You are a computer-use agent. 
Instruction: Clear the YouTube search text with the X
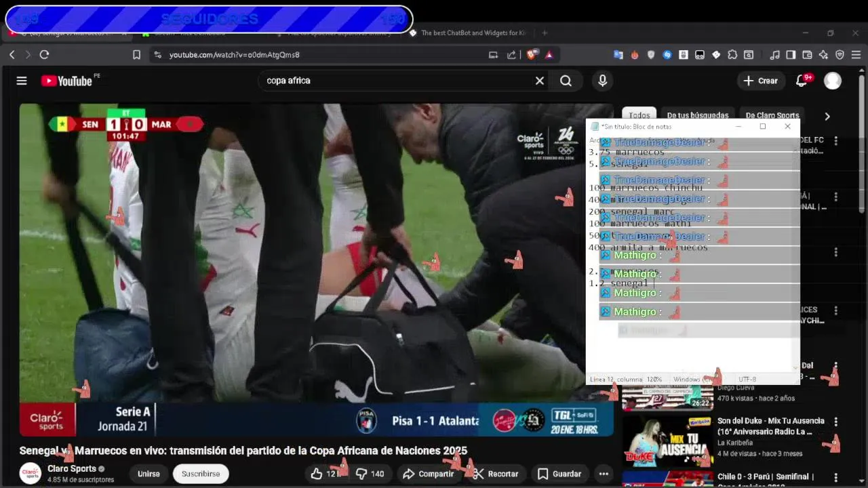click(x=540, y=81)
